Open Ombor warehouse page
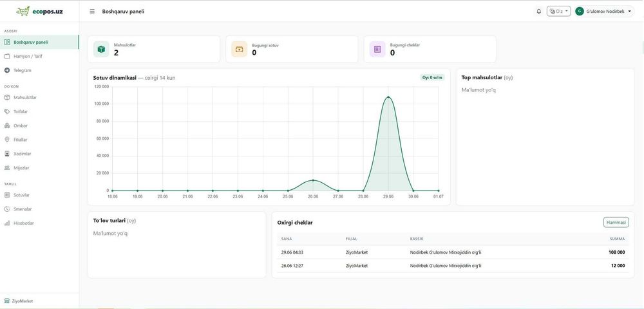 click(x=39, y=126)
